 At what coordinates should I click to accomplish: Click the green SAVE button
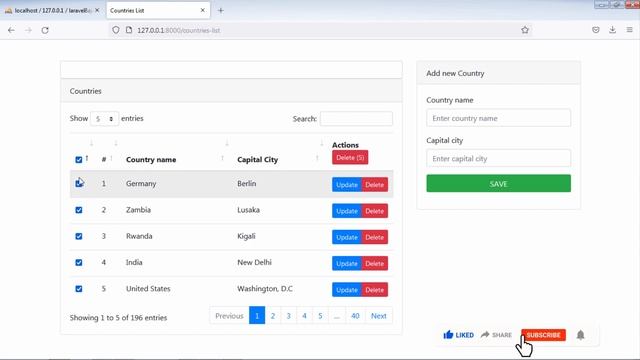point(499,184)
